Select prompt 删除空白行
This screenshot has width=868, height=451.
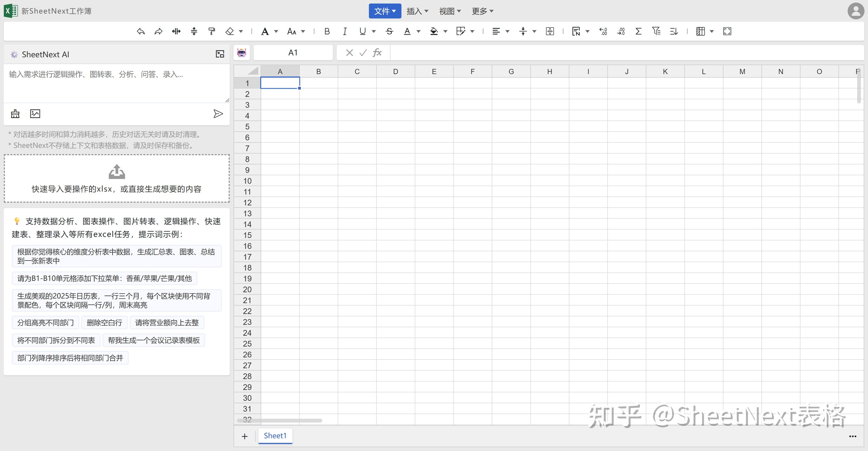[104, 323]
